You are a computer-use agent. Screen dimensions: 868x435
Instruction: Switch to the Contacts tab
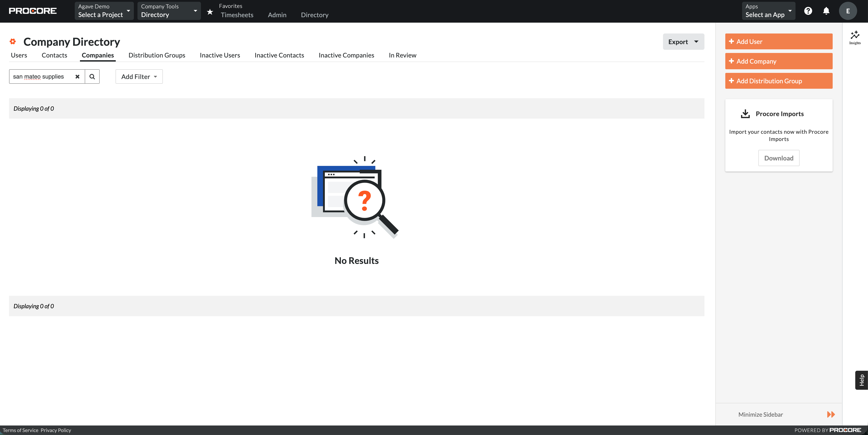55,55
